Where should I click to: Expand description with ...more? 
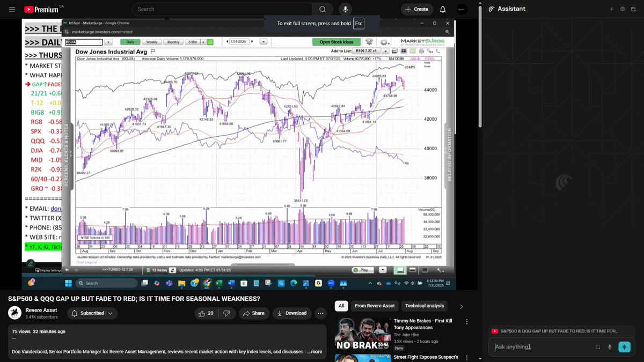pyautogui.click(x=314, y=352)
